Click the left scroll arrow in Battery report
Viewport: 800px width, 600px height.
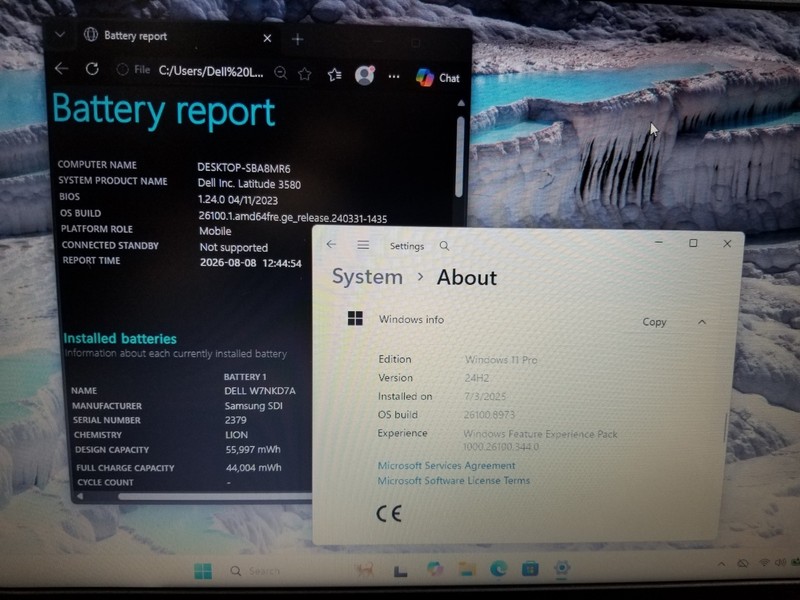click(x=80, y=495)
